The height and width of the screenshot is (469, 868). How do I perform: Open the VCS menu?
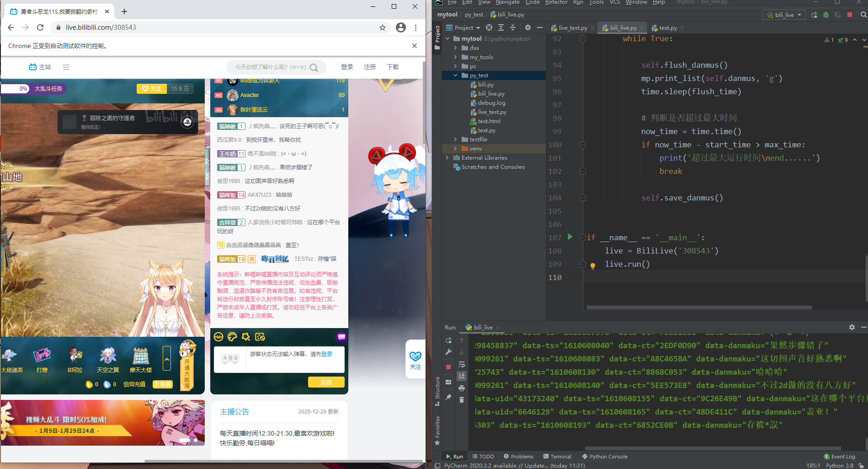pos(615,2)
